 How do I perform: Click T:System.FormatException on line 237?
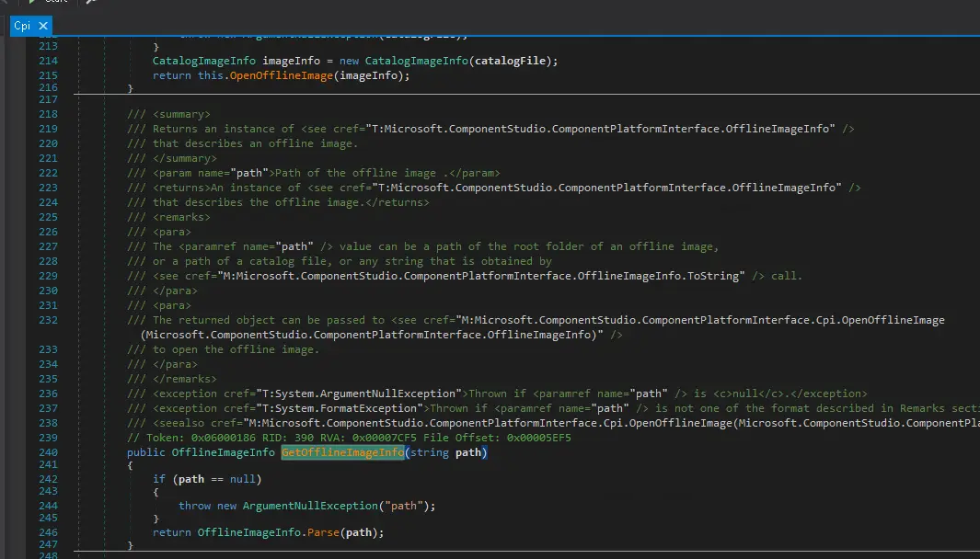click(340, 408)
